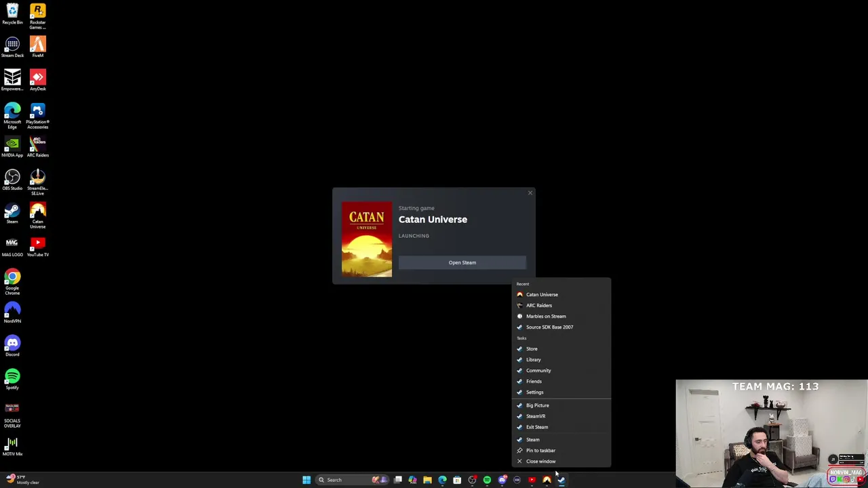Select the PlayStation Accessories desktop icon

[x=37, y=116]
